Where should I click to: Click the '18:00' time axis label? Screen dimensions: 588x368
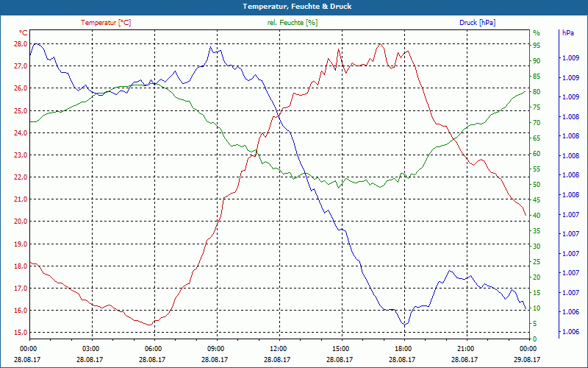click(402, 348)
